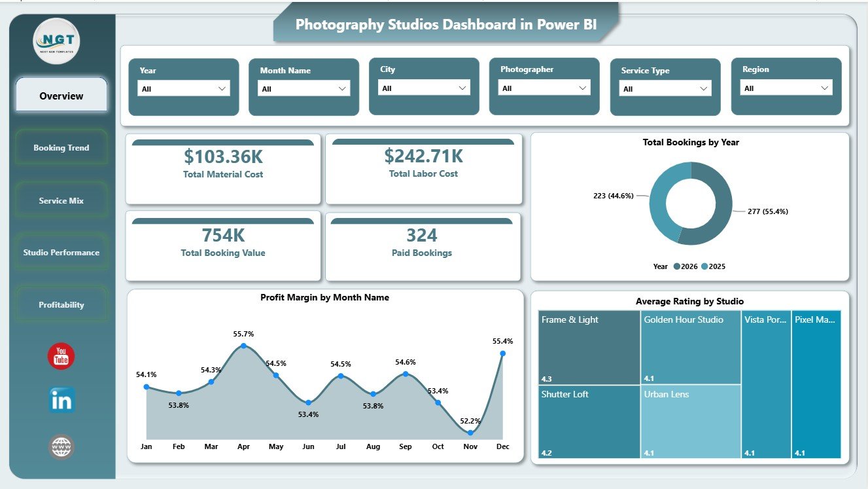868x489 pixels.
Task: Click the Total Booking Value card
Action: click(x=223, y=247)
